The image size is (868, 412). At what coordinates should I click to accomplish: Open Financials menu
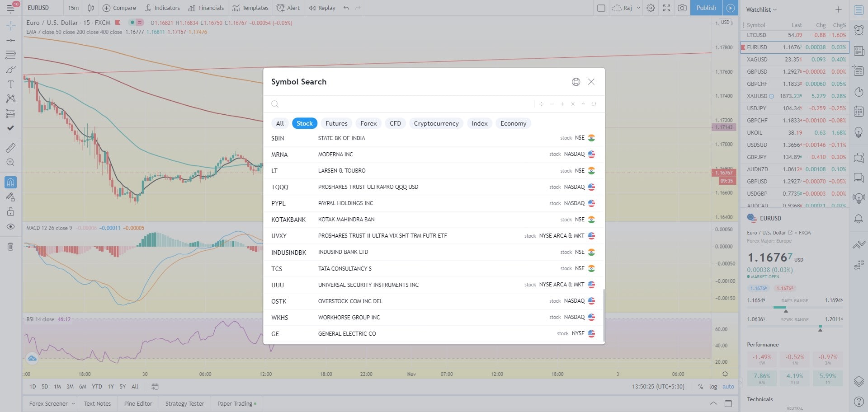(206, 8)
